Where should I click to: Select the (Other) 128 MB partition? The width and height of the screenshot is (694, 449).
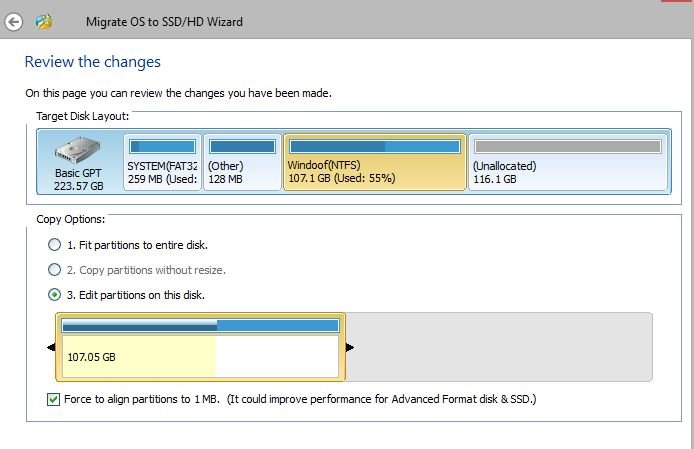pos(243,162)
